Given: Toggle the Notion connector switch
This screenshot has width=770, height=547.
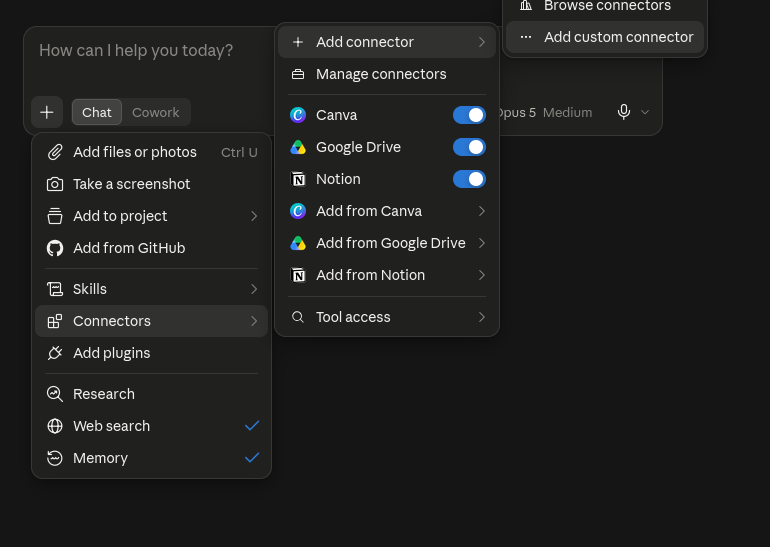Looking at the screenshot, I should (469, 179).
